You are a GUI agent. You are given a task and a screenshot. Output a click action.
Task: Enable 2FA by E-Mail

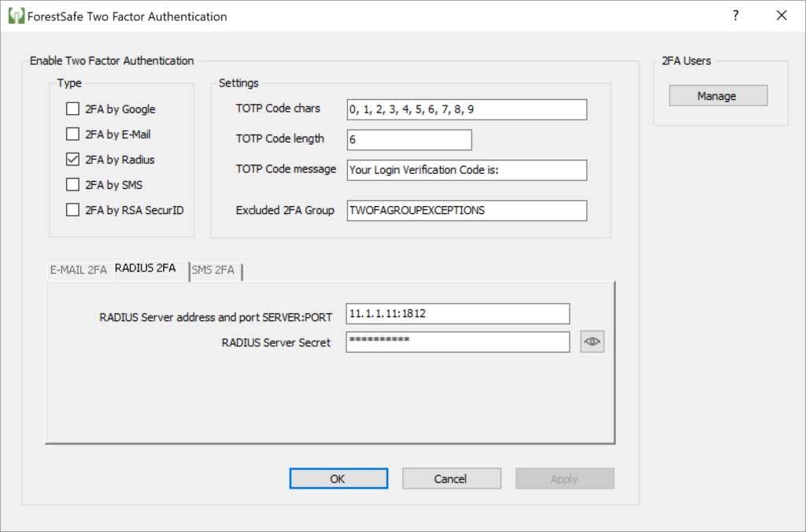tap(72, 134)
